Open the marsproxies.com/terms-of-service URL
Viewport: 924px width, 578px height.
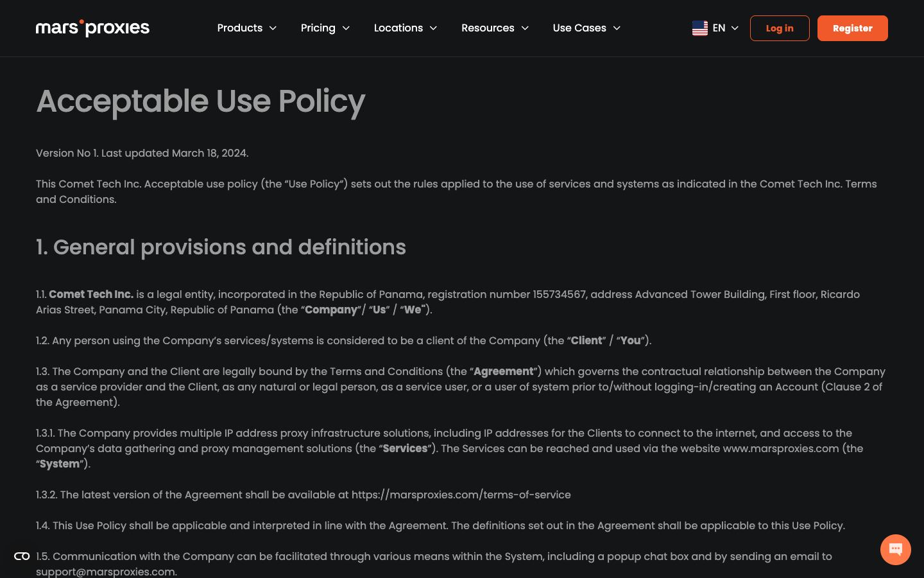[461, 495]
